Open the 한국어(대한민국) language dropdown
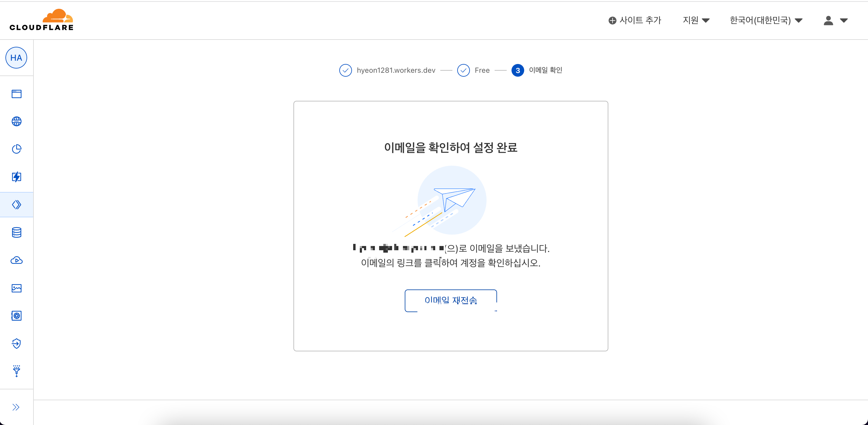 (765, 20)
